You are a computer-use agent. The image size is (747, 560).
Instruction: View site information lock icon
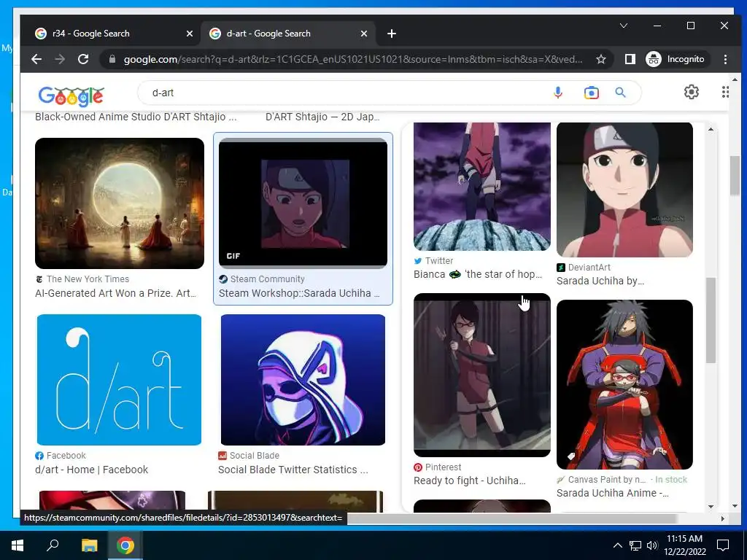[112, 59]
